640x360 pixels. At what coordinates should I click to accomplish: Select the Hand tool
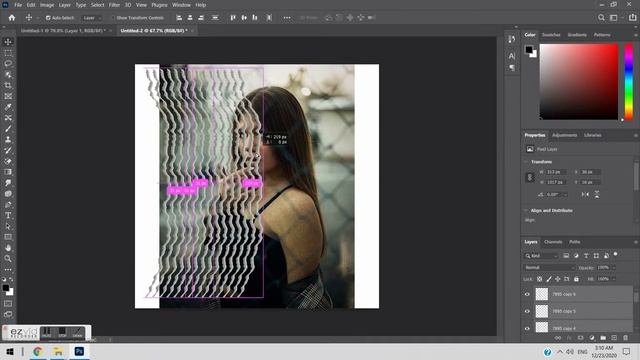point(8,248)
